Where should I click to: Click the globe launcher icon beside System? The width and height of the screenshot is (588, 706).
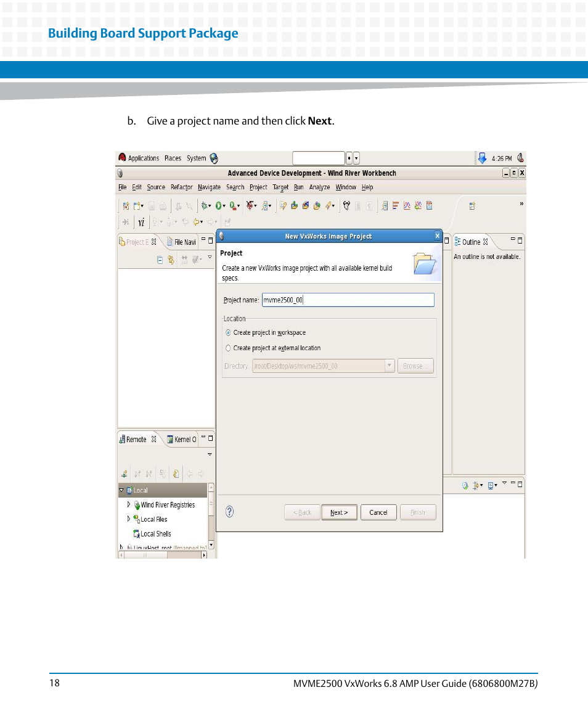[214, 158]
